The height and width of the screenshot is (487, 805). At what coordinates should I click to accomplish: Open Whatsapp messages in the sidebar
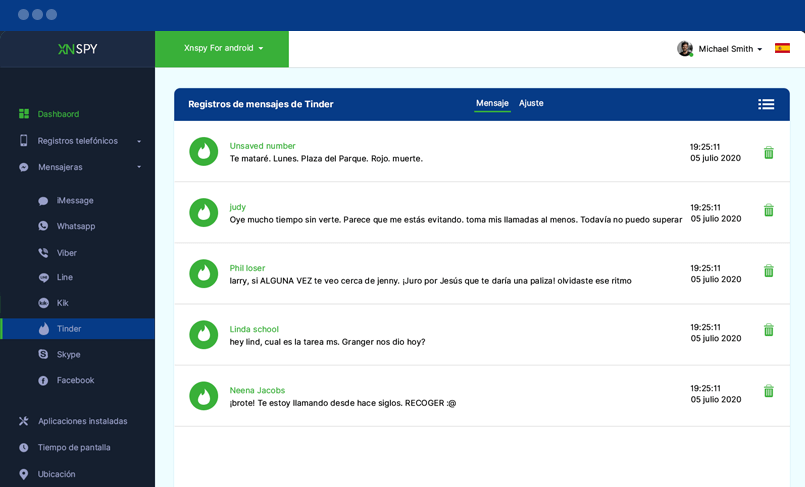click(x=76, y=226)
